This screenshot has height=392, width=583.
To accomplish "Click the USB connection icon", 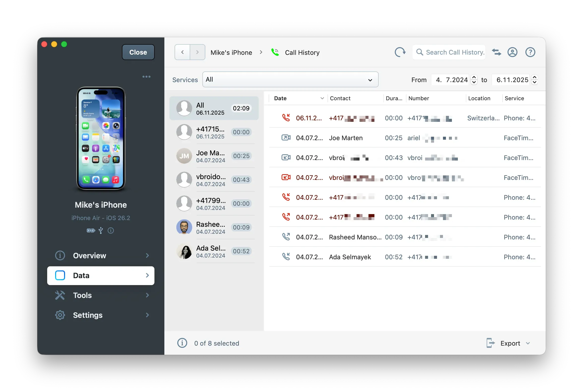I will 101,230.
